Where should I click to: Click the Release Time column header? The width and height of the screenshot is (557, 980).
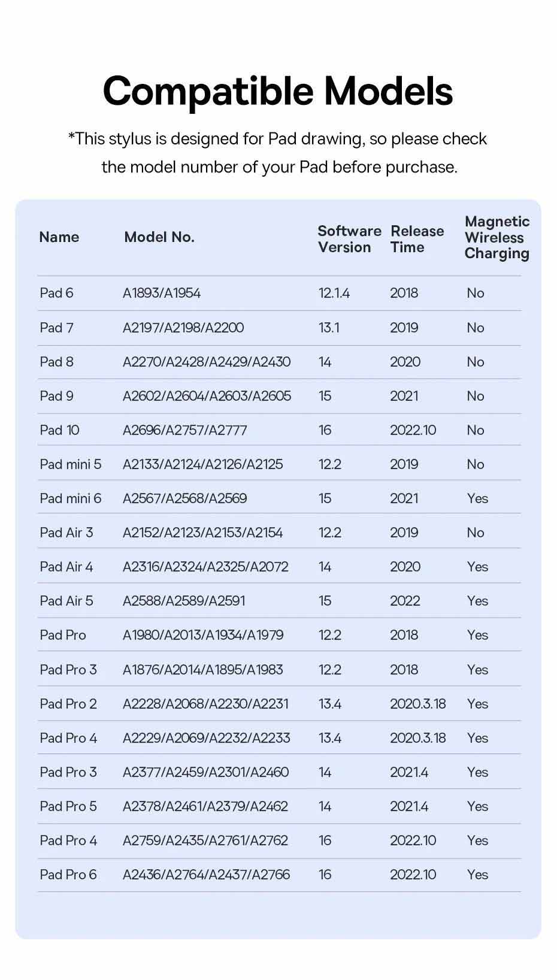coord(417,239)
